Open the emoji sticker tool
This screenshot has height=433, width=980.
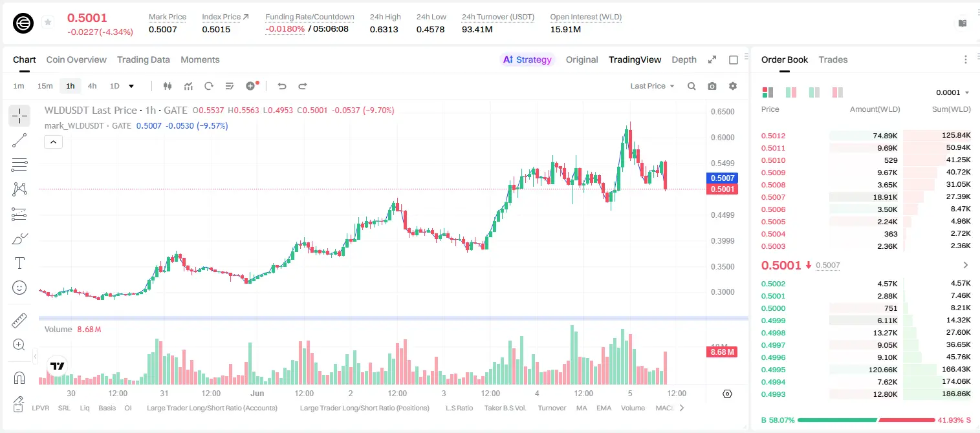pos(19,288)
